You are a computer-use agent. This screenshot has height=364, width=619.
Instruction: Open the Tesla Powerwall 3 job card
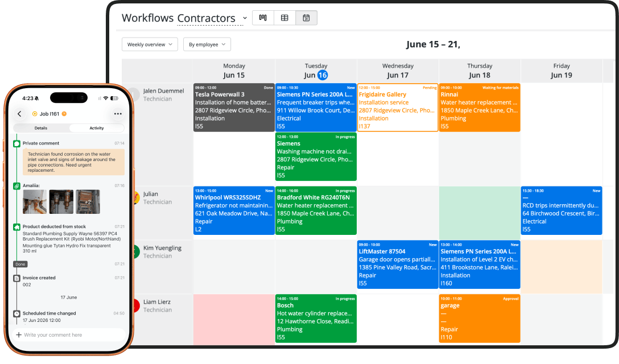point(234,107)
